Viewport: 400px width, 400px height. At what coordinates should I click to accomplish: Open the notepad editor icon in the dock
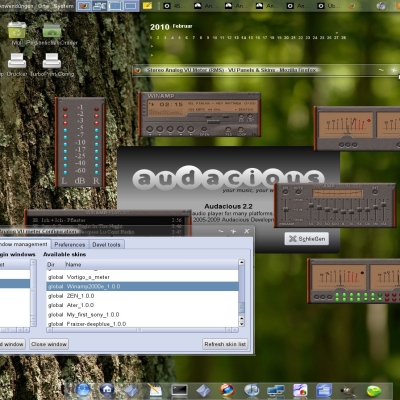tap(155, 390)
